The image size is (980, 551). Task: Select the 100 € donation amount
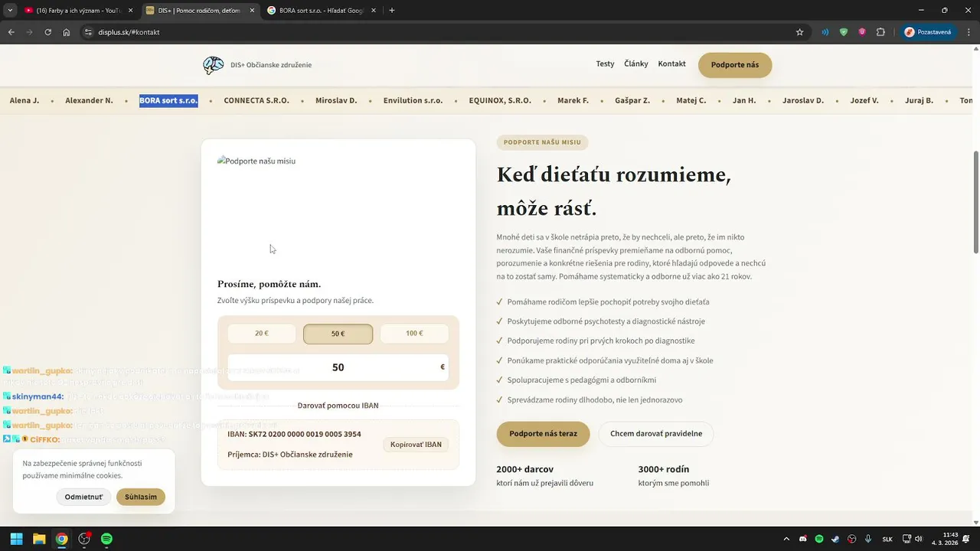point(414,334)
